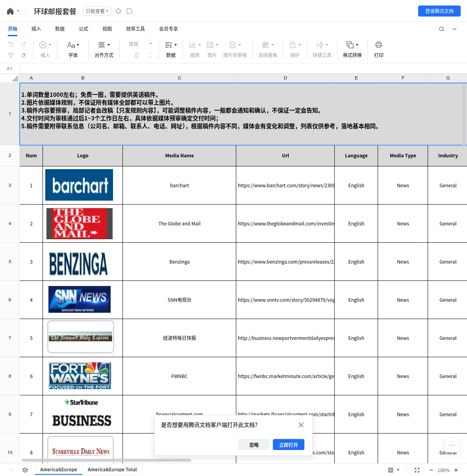Open the 保护 protection tool
The width and height of the screenshot is (467, 476).
(x=295, y=50)
